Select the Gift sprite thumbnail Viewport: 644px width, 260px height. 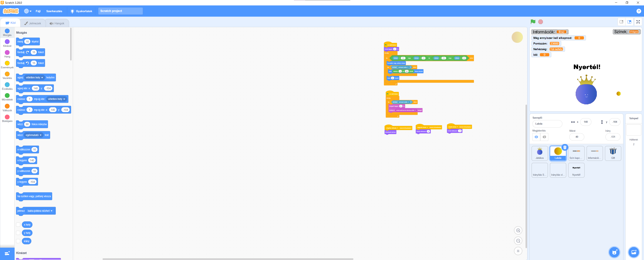pos(613,153)
